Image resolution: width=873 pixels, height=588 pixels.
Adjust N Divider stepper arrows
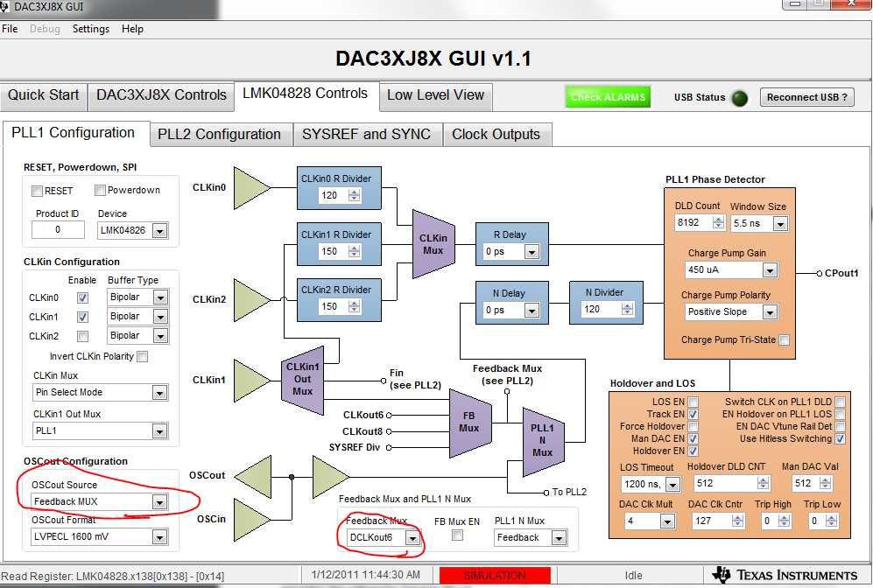click(x=628, y=309)
